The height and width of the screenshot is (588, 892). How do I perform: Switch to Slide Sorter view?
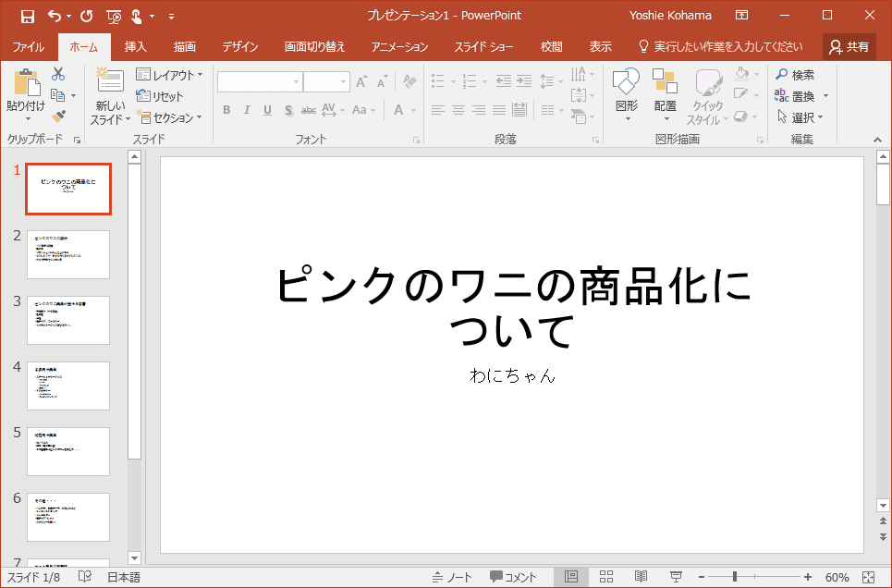pyautogui.click(x=606, y=577)
